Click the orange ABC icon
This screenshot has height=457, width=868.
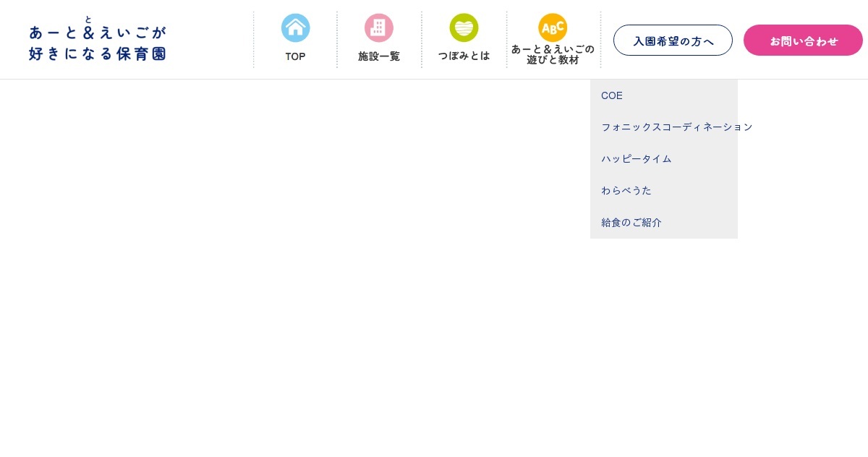(x=553, y=27)
